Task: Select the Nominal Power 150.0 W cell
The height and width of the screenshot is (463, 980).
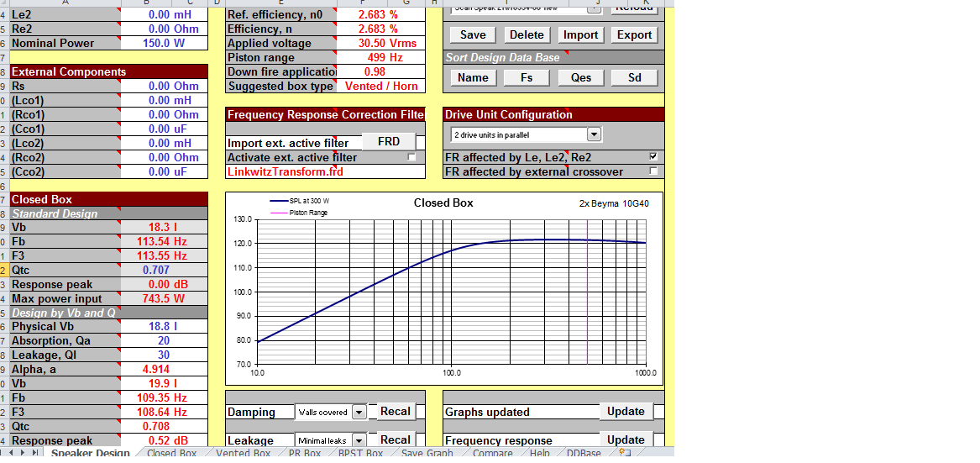Action: 165,43
